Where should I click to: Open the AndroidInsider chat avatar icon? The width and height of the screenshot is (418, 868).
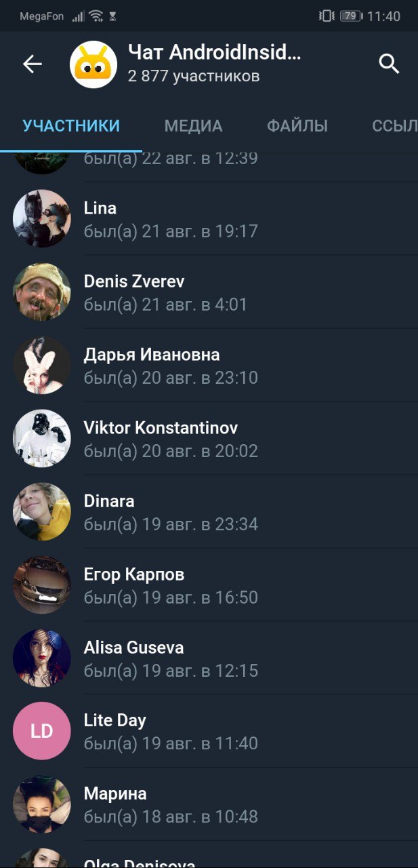[93, 64]
